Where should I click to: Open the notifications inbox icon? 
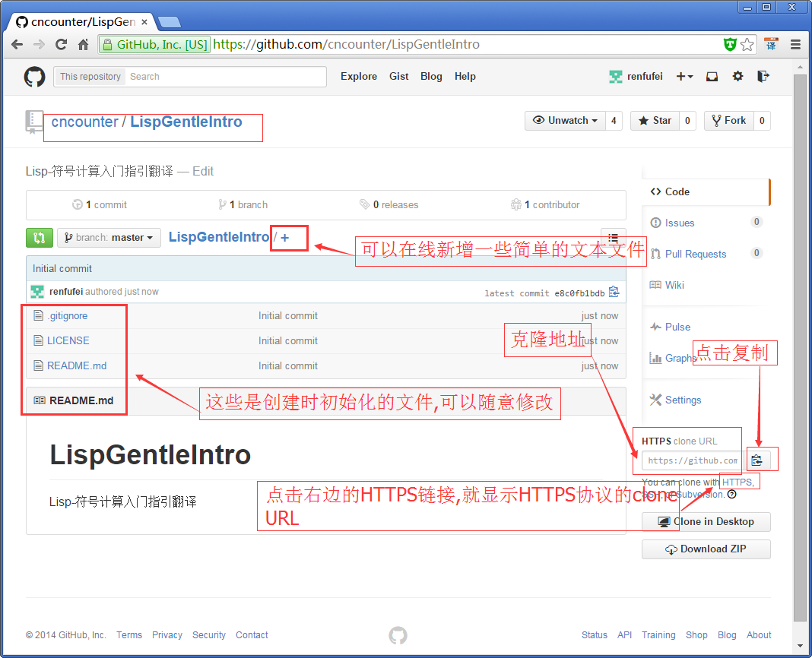[712, 77]
